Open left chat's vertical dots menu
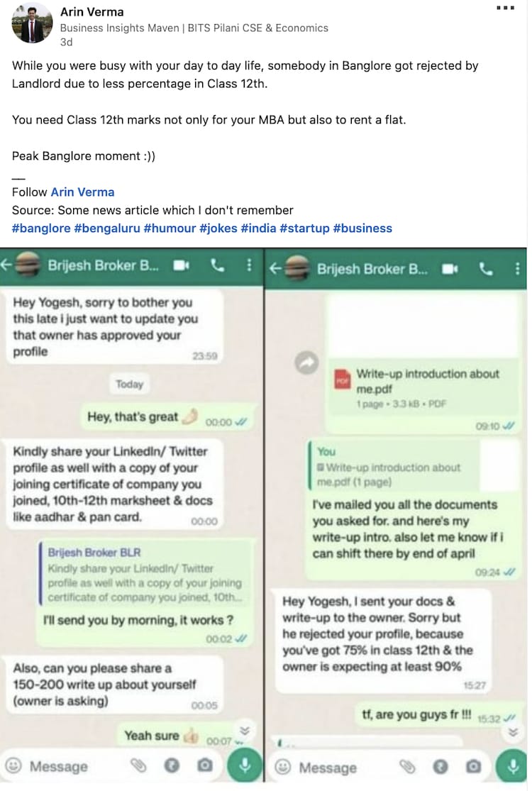 [x=249, y=265]
